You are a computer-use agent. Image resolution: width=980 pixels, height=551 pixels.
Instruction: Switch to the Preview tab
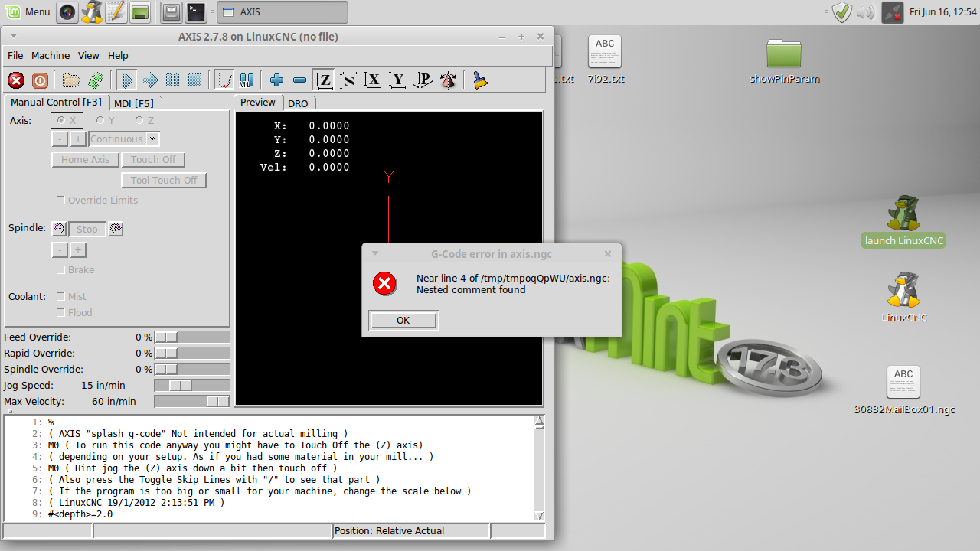point(258,103)
